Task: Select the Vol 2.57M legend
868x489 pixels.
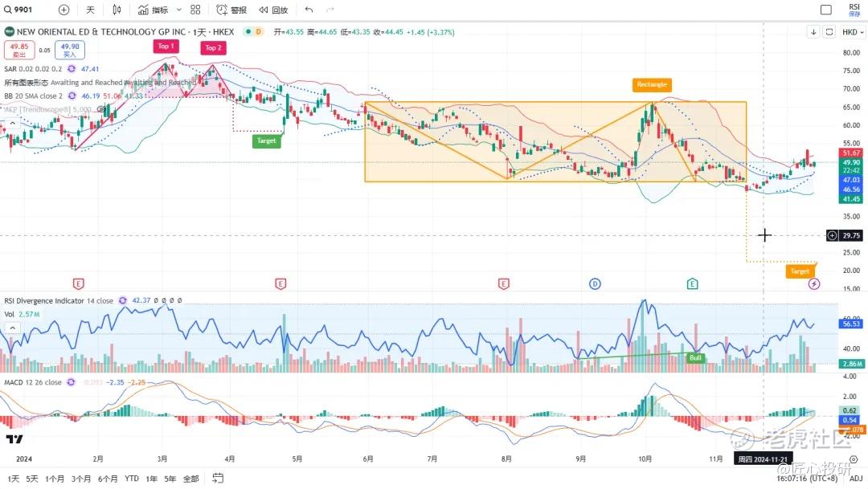Action: pyautogui.click(x=23, y=314)
